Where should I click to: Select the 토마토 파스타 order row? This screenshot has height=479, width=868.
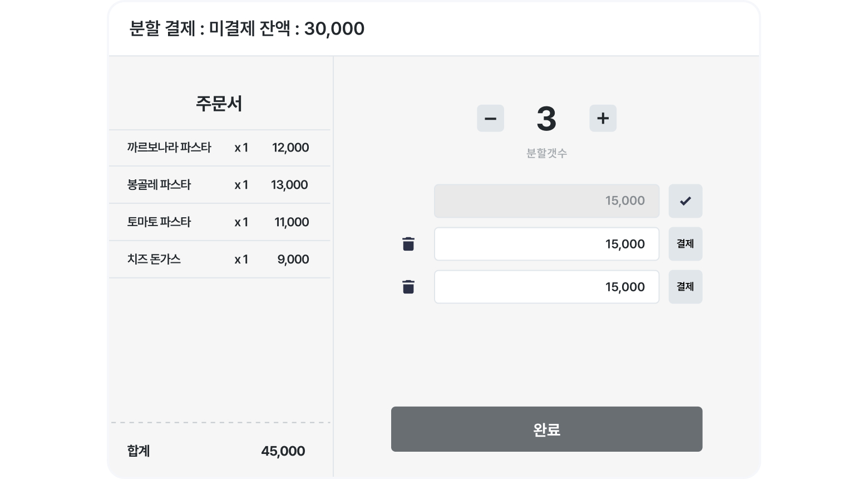[219, 222]
